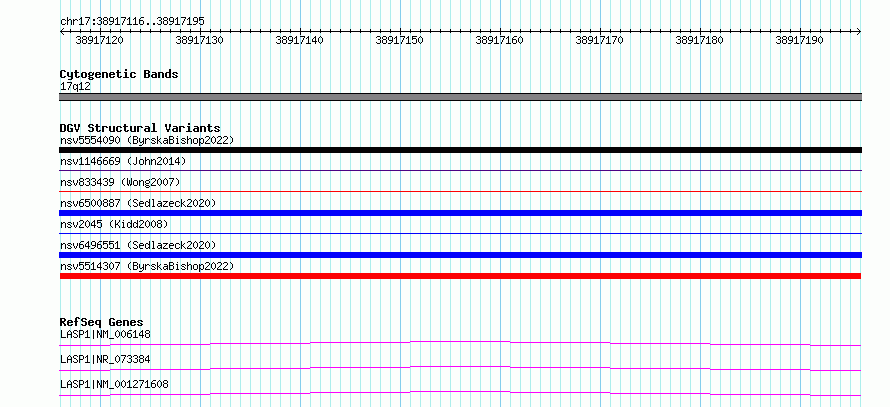Click the chr17:38917116..38917195 coordinate label
This screenshot has height=407, width=890.
pyautogui.click(x=132, y=22)
